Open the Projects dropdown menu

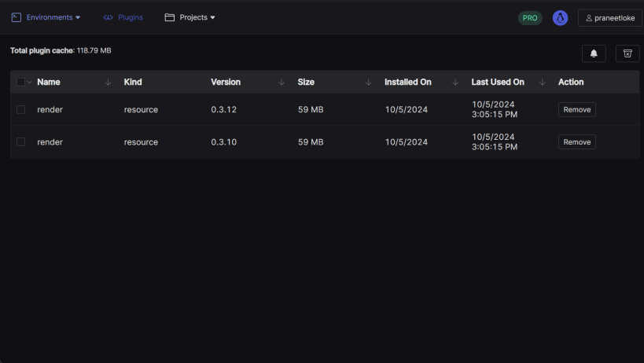[x=190, y=17]
